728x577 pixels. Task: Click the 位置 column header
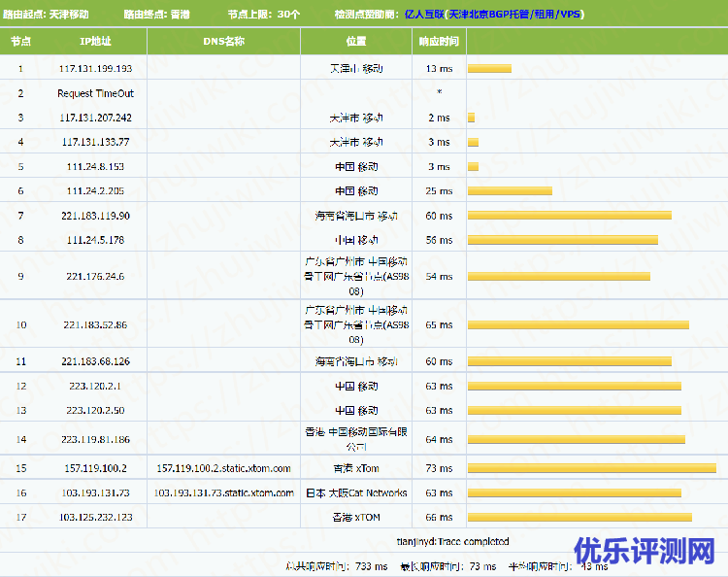(x=356, y=42)
